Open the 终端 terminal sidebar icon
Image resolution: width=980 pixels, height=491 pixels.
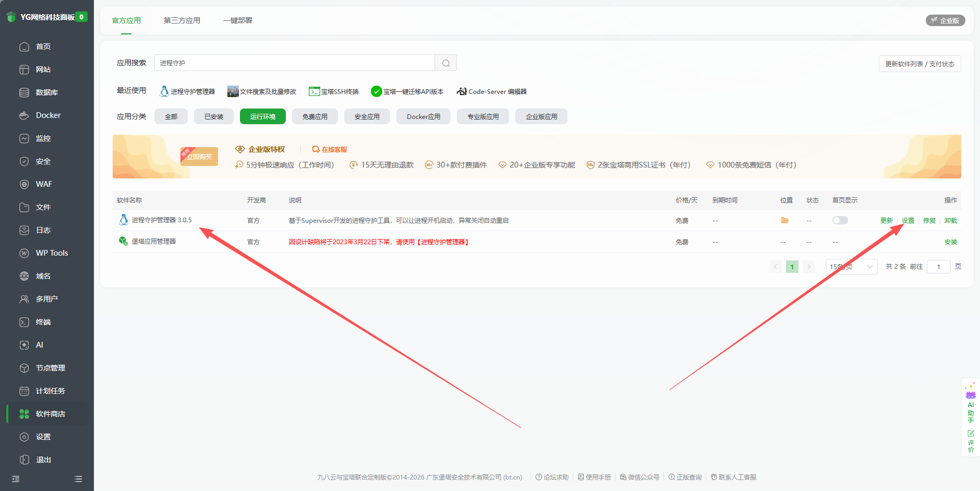pos(24,322)
